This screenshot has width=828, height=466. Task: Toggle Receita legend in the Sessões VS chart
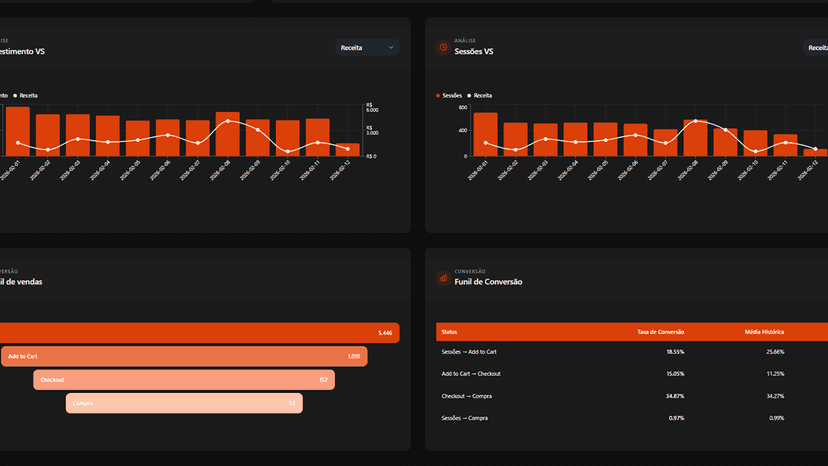(479, 96)
